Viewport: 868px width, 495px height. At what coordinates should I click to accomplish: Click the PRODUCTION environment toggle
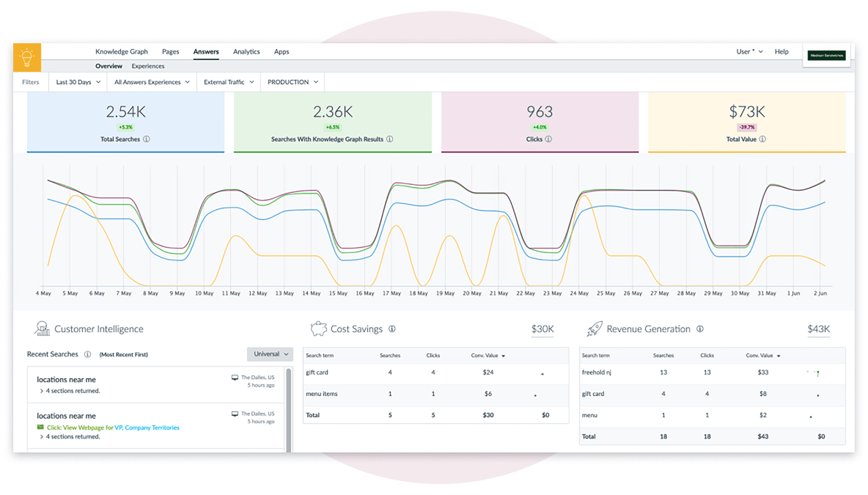(x=292, y=82)
